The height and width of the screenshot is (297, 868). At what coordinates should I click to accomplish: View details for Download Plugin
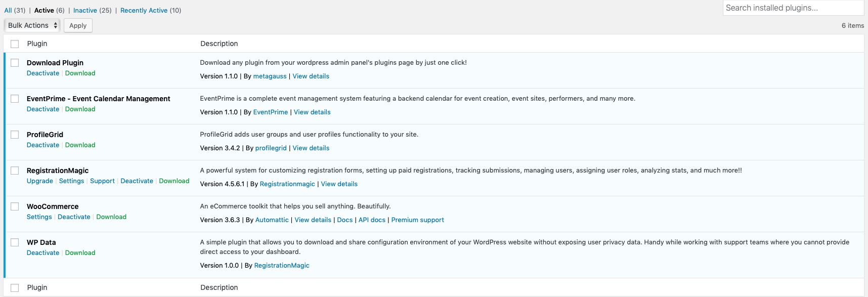(x=311, y=76)
